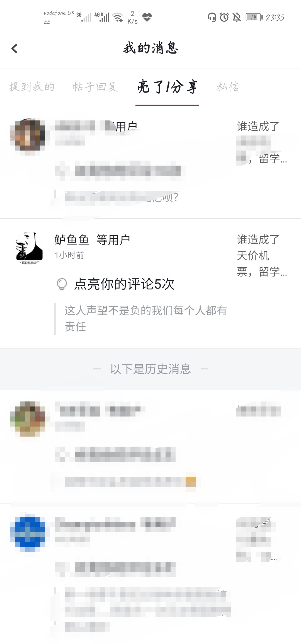Tap the green-brown avatar in history messages
The width and height of the screenshot is (301, 644).
coord(28,419)
